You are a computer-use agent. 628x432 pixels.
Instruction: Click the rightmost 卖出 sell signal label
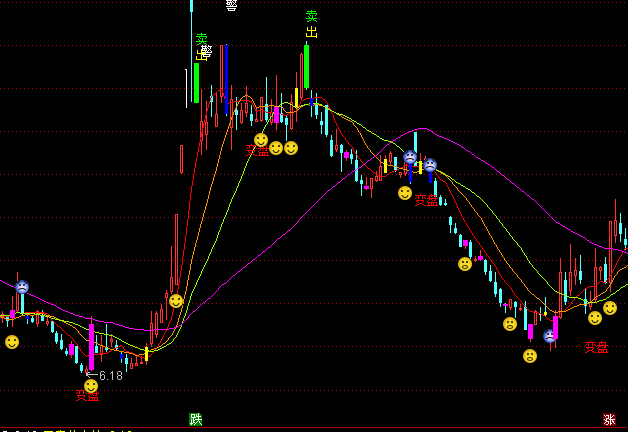coord(312,24)
